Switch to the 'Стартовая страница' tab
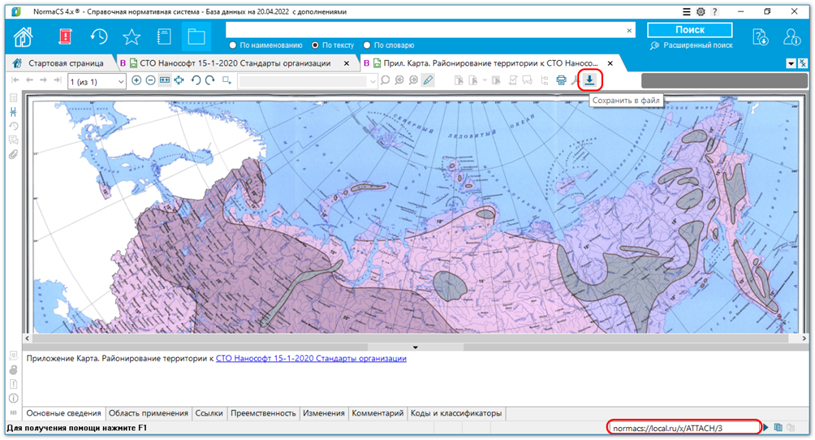The height and width of the screenshot is (440, 815). pos(62,62)
